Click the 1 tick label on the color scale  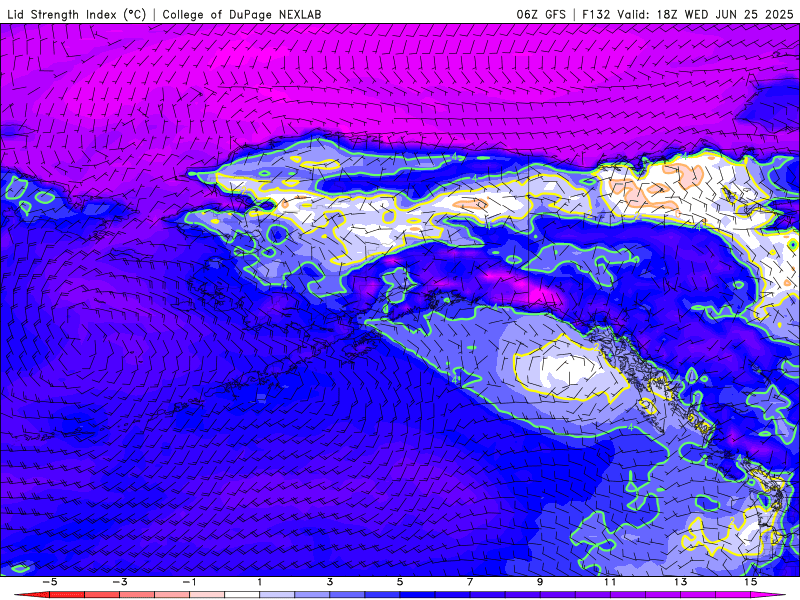[260, 582]
